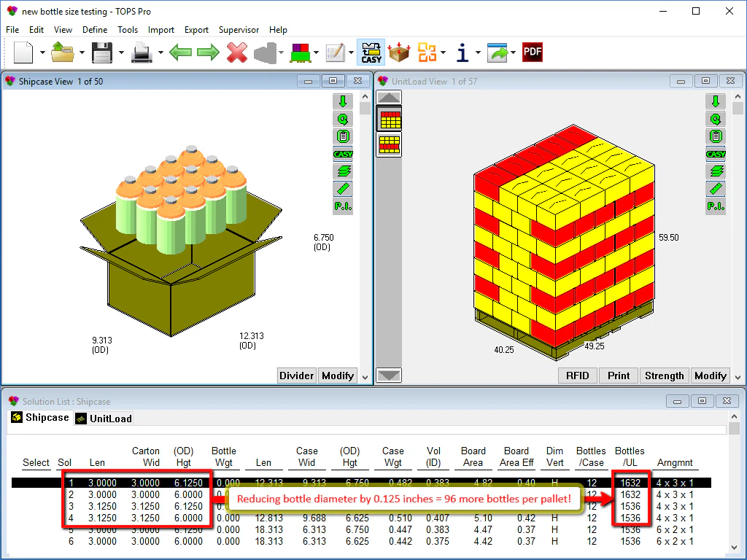
Task: Click the red X delete icon on the toolbar
Action: (x=237, y=52)
